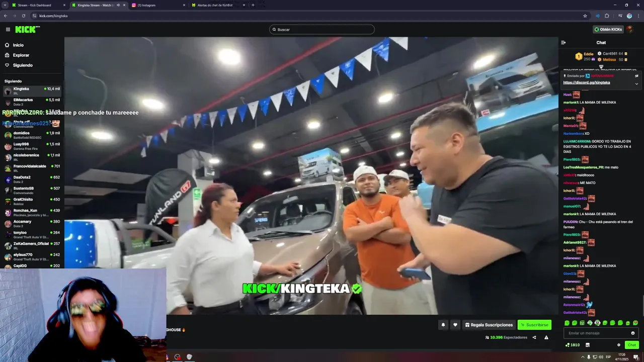The image size is (644, 362).
Task: Click the 10.396 Espectadores viewer count
Action: pyautogui.click(x=506, y=337)
